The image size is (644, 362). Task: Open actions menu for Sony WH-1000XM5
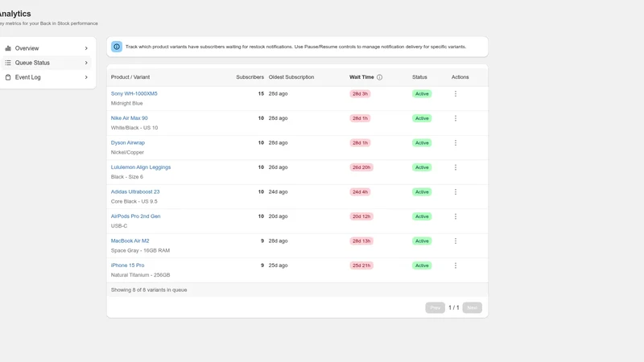pos(456,93)
